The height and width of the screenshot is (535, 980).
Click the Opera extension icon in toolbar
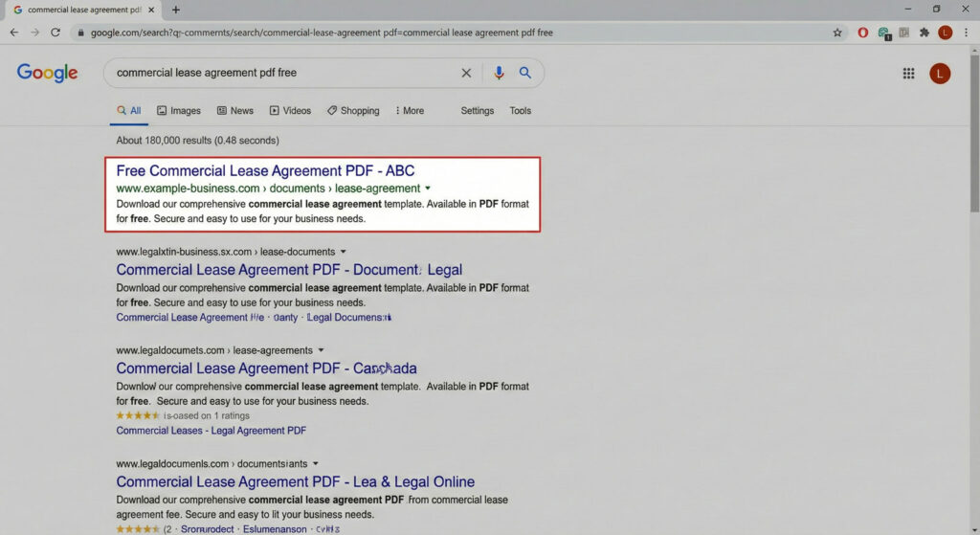point(862,33)
